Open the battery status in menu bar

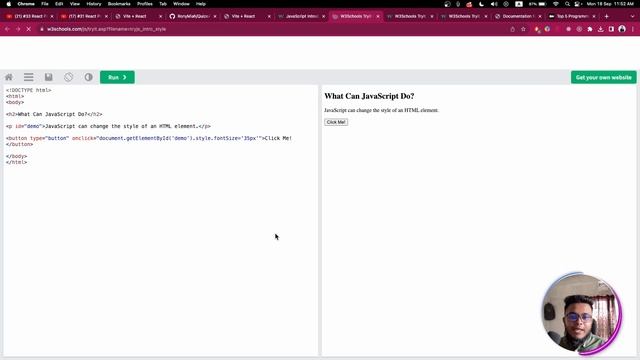538,4
